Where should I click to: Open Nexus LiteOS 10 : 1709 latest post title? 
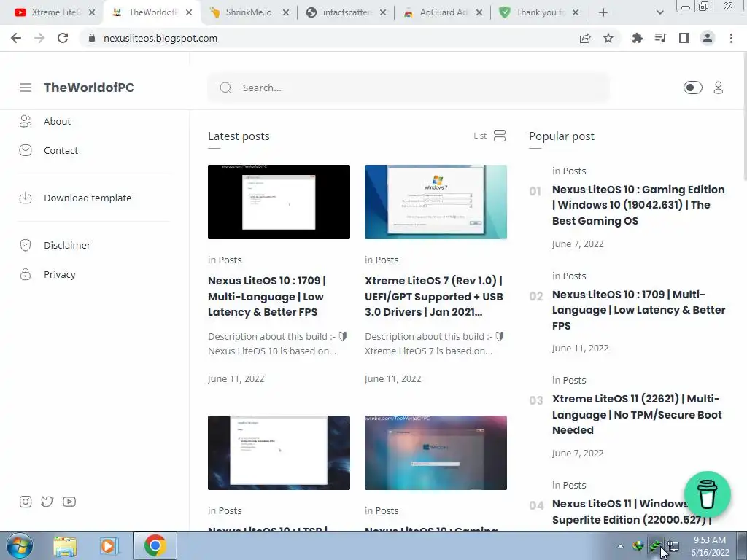(267, 296)
